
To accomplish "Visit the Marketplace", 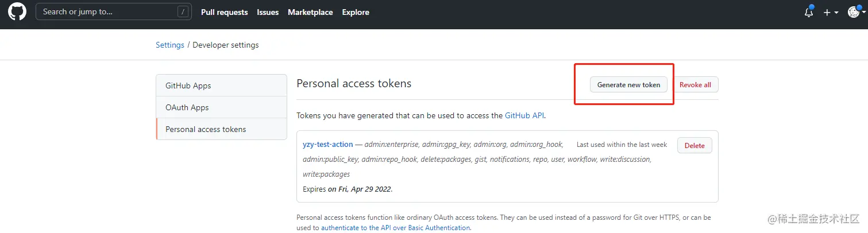I will 310,12.
